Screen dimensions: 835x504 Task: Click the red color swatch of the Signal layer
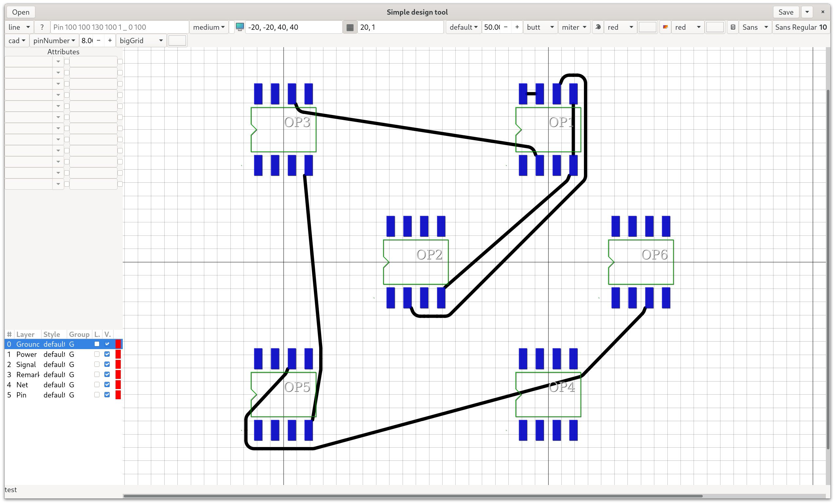[x=118, y=364]
